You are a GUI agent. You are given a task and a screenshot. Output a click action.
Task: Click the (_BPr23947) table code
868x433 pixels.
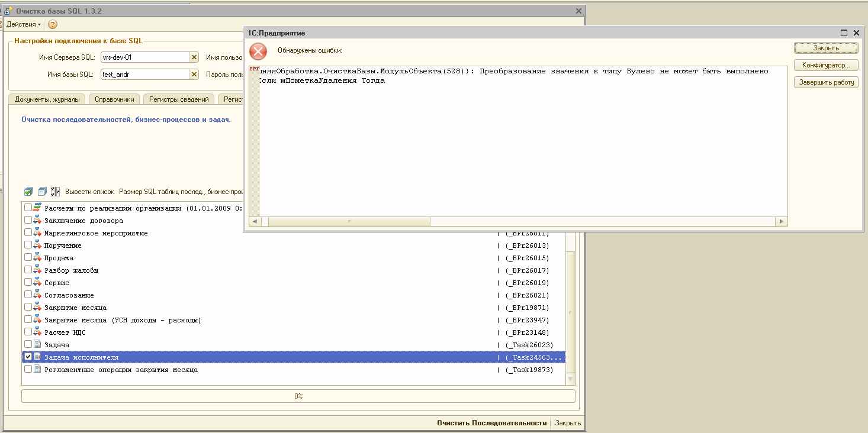click(527, 320)
